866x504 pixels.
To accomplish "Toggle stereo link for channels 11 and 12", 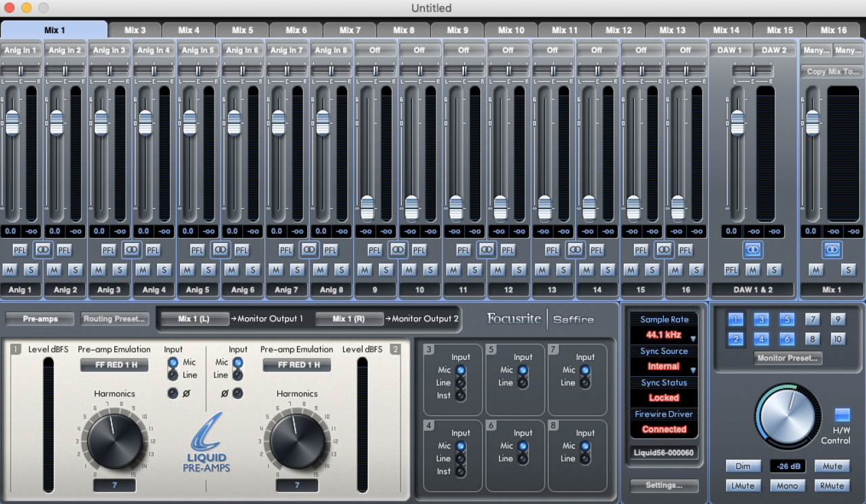I will (x=486, y=250).
